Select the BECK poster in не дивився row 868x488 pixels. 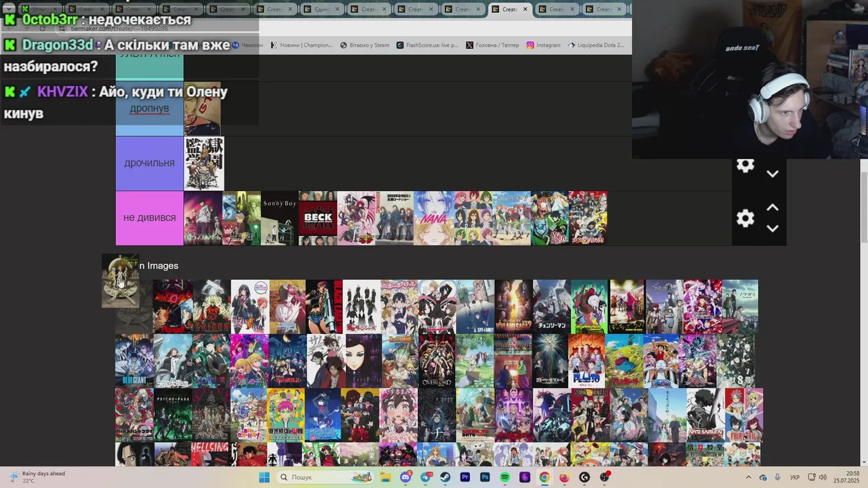coord(317,218)
